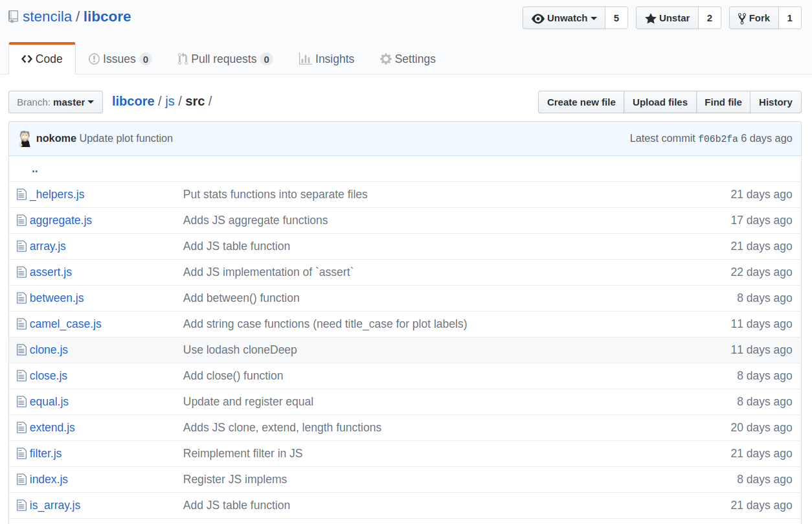Open equal.js file
The image size is (812, 524).
point(49,402)
